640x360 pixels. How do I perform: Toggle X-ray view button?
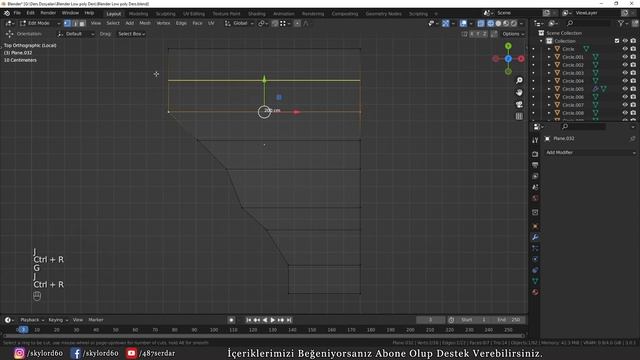point(481,23)
